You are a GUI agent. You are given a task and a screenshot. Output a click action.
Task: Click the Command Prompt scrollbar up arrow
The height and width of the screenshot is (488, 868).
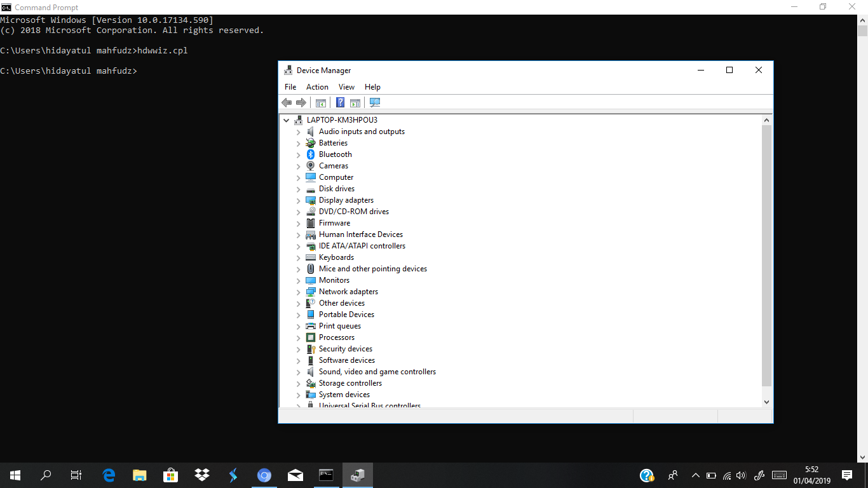click(862, 20)
